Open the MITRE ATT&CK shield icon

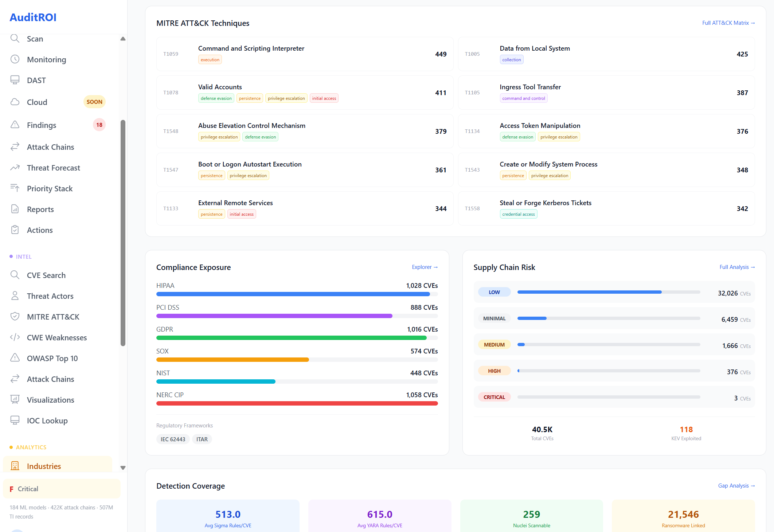(x=15, y=317)
